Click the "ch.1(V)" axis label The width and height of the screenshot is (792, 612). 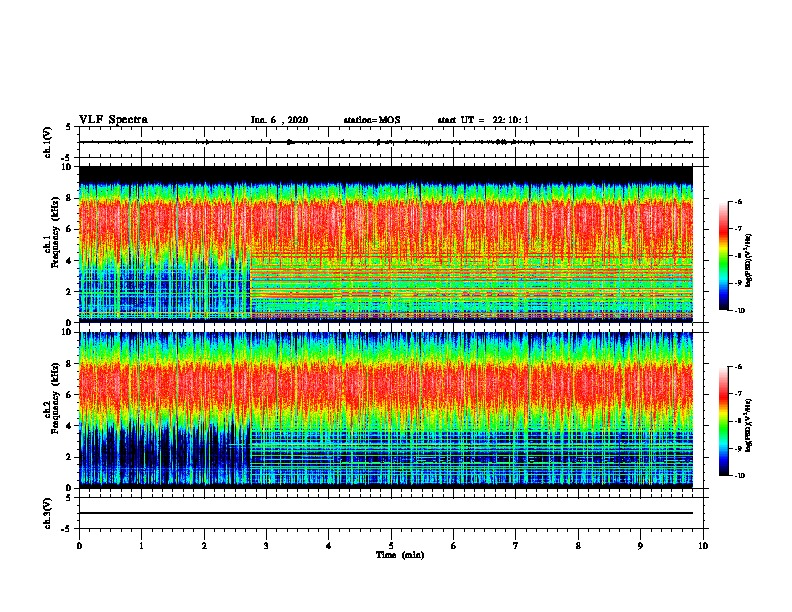coord(47,142)
